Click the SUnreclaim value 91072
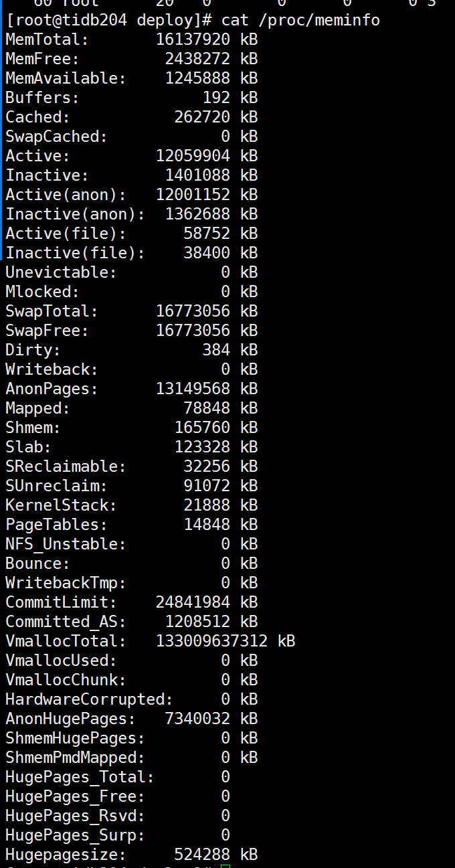Screen dimensions: 455x868 click(x=207, y=486)
